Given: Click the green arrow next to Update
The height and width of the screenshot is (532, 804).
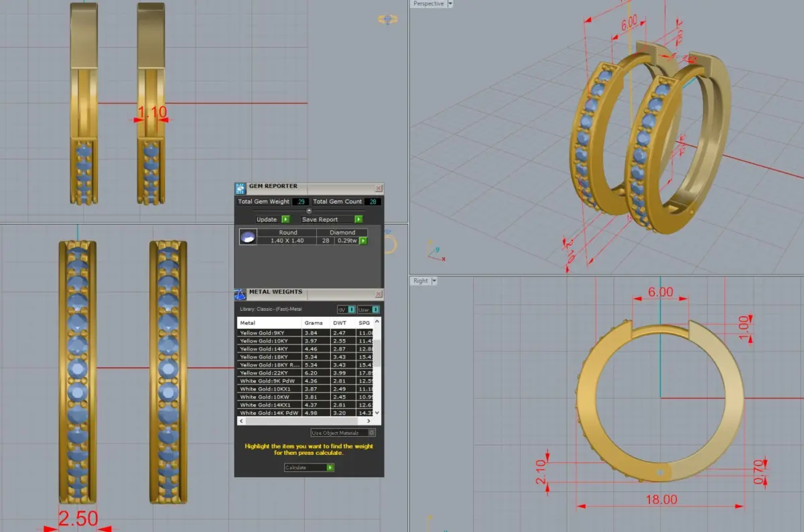Looking at the screenshot, I should [x=286, y=219].
